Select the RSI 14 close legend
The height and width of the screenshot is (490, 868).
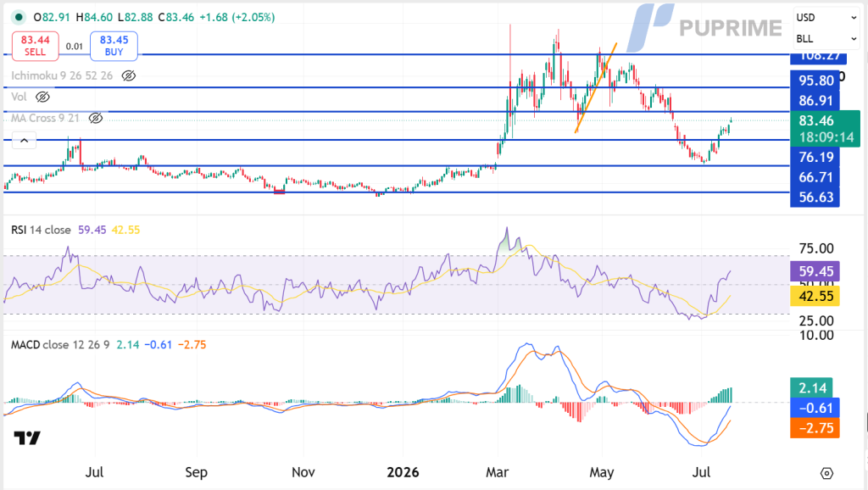41,230
